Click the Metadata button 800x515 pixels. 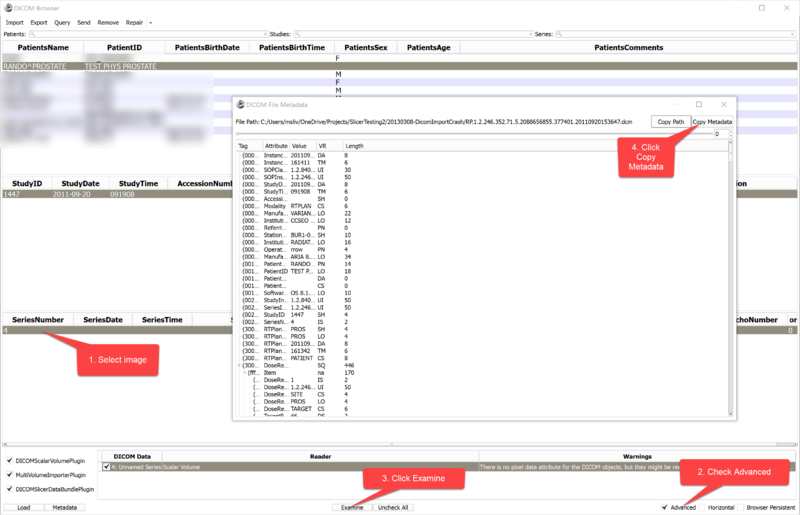pos(64,507)
